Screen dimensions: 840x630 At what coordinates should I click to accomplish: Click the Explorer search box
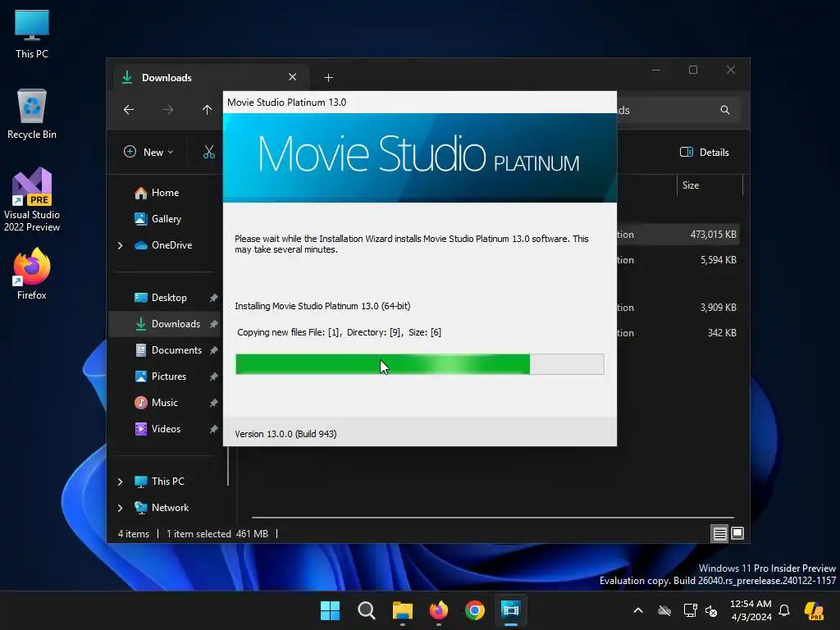click(x=678, y=110)
